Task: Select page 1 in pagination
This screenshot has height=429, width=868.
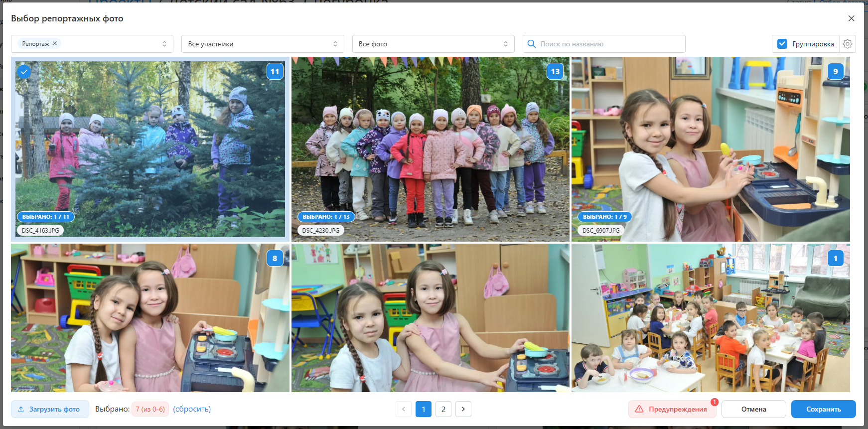Action: click(x=423, y=409)
